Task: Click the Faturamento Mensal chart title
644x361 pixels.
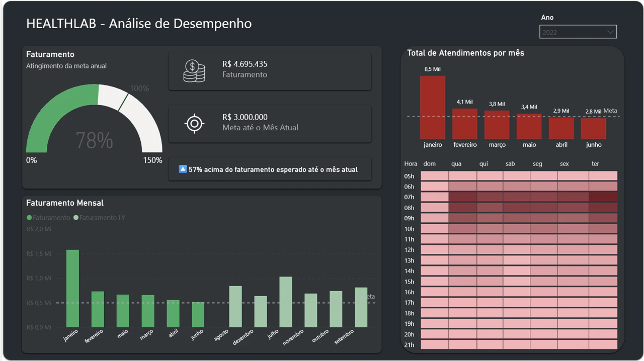Action: point(65,203)
